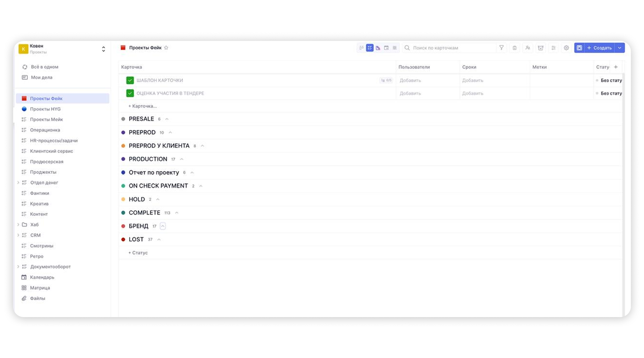This screenshot has height=358, width=644.
Task: Open the Создать dropdown arrow
Action: click(x=620, y=48)
